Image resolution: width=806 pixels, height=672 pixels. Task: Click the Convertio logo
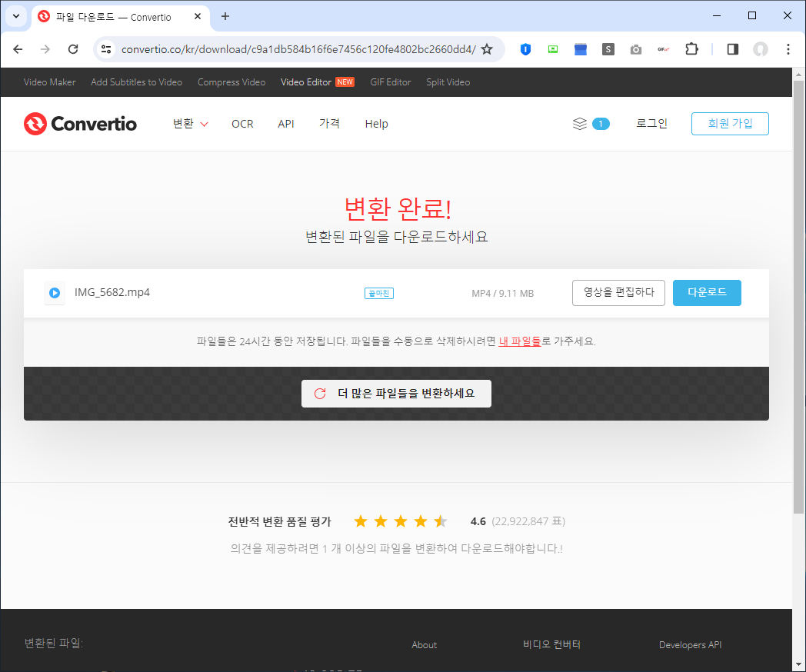click(80, 124)
